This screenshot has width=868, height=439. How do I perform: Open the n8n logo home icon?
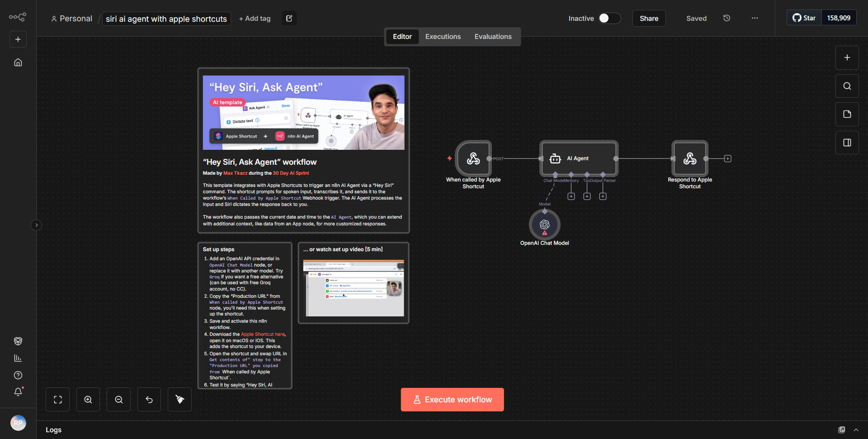[x=18, y=17]
